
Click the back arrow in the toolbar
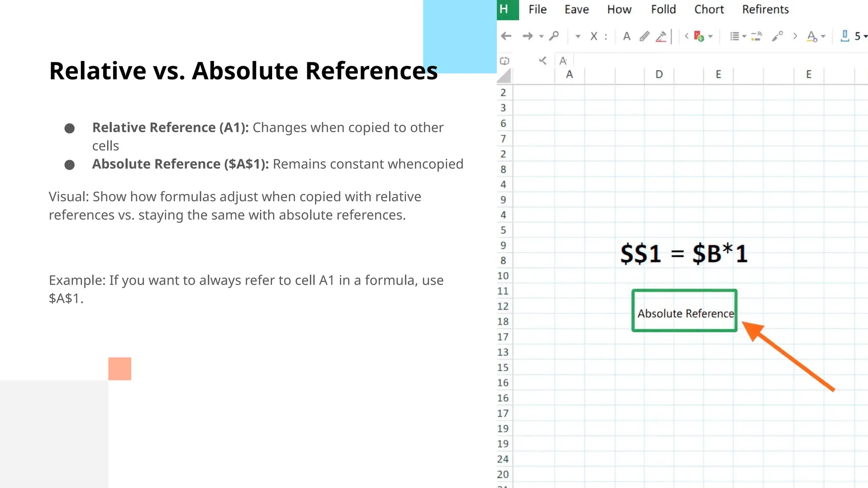click(506, 36)
